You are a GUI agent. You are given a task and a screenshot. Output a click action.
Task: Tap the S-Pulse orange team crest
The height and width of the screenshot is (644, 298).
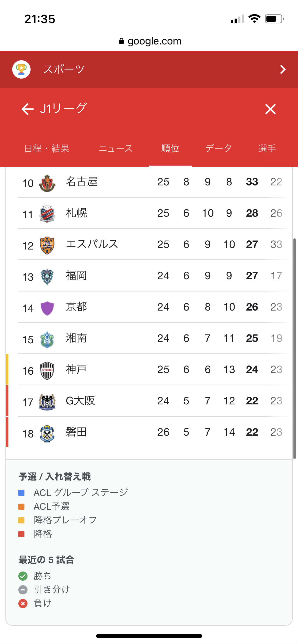coord(47,245)
